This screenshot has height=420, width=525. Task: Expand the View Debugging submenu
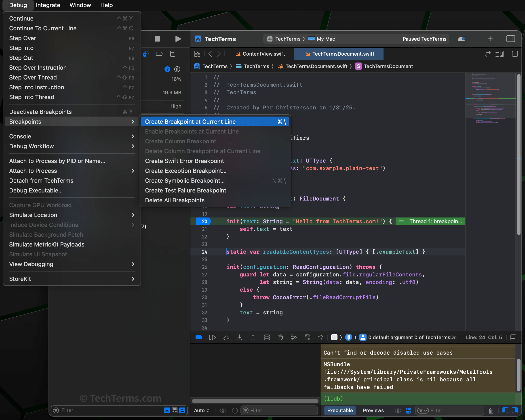pyautogui.click(x=72, y=264)
